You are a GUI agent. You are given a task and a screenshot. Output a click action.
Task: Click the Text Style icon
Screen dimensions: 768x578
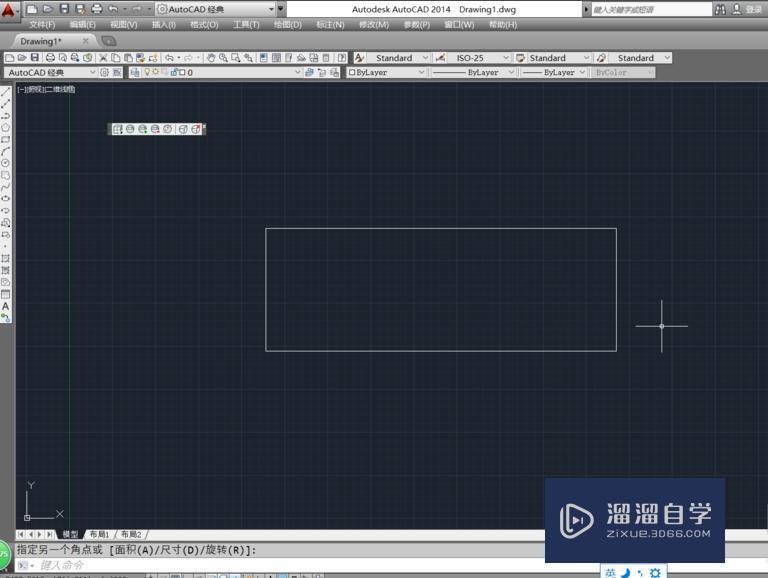tap(359, 58)
